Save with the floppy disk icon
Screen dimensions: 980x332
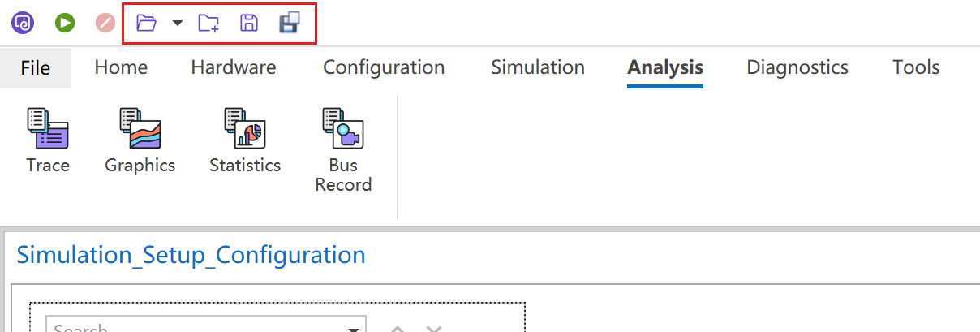[x=249, y=23]
